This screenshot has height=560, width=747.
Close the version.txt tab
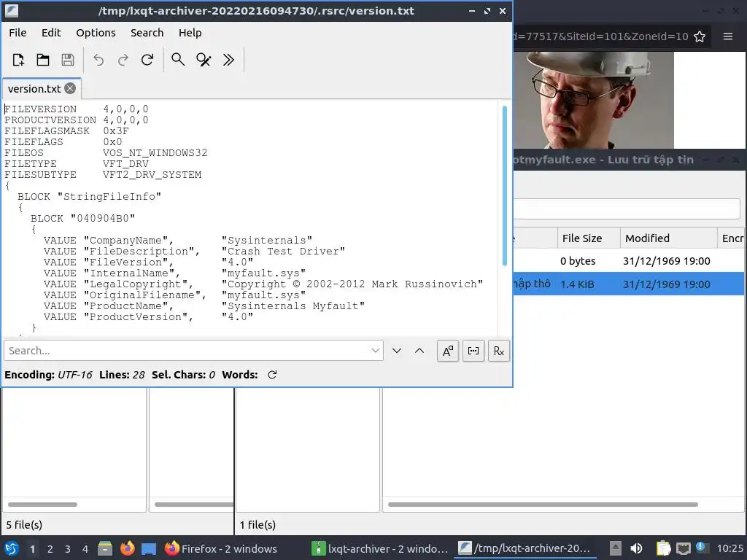click(70, 88)
